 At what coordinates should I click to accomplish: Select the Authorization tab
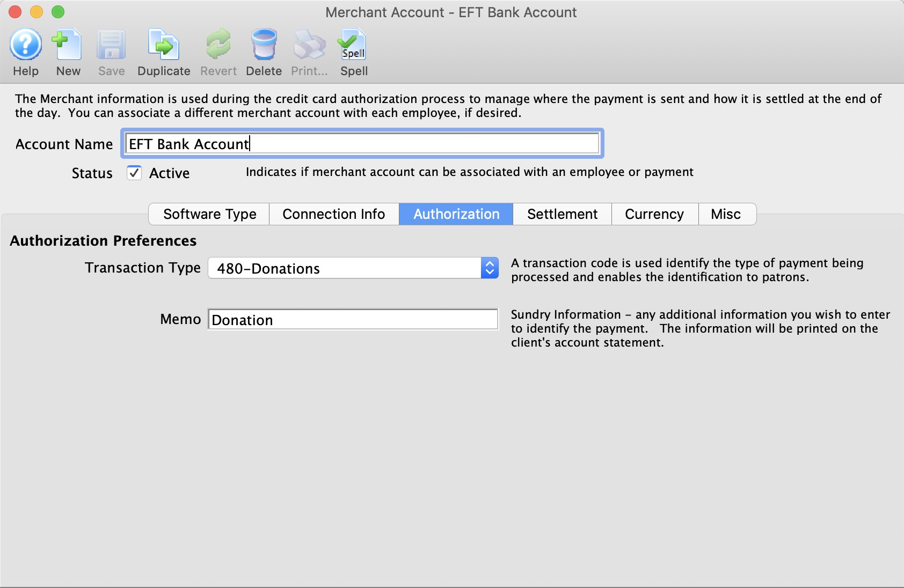pos(456,214)
